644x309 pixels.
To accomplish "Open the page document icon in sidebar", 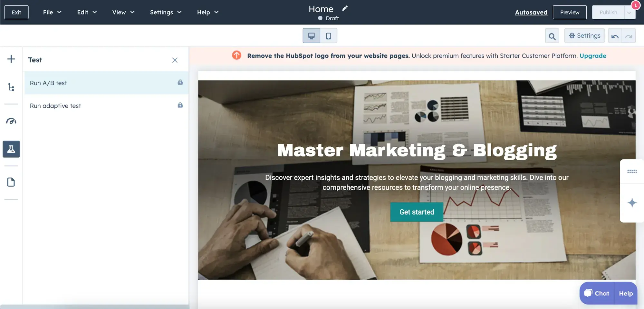I will [11, 182].
